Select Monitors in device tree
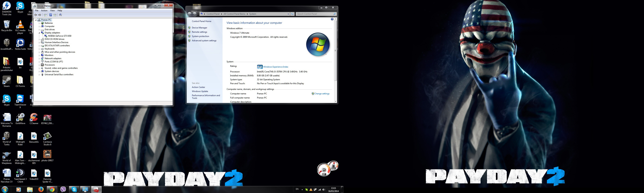This screenshot has height=193, width=644. (49, 55)
